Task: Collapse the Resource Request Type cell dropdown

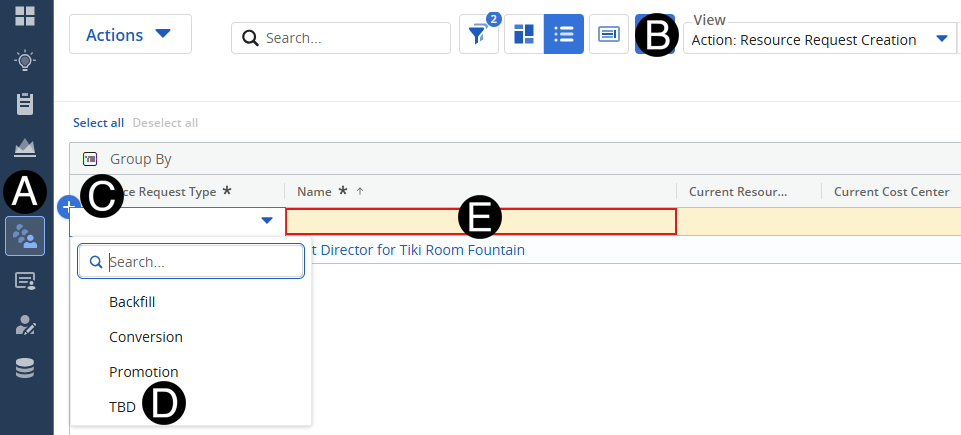Action: (x=266, y=221)
